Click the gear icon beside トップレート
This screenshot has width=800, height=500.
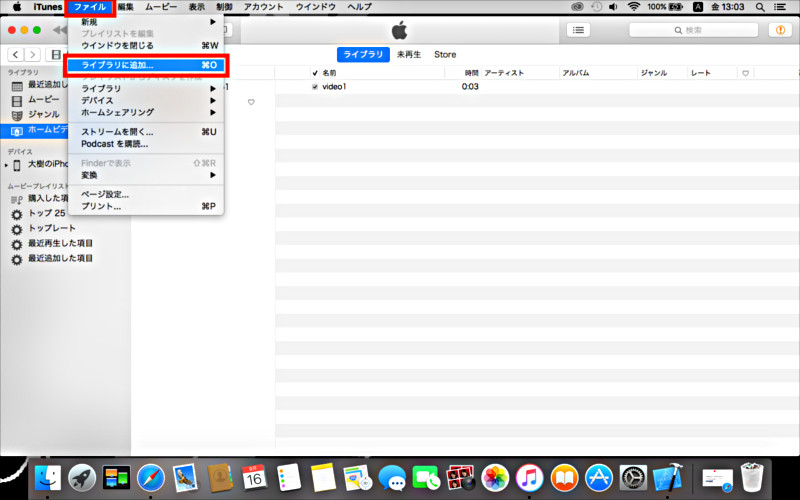point(17,230)
